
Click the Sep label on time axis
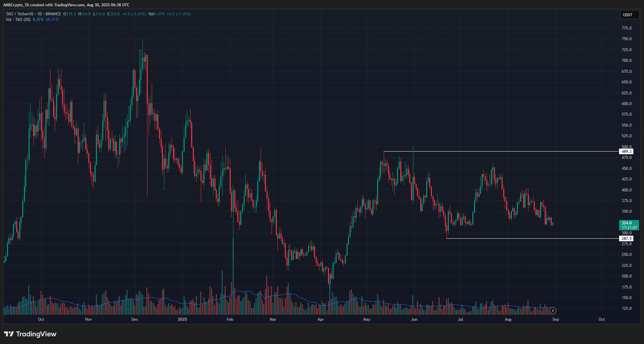click(555, 319)
